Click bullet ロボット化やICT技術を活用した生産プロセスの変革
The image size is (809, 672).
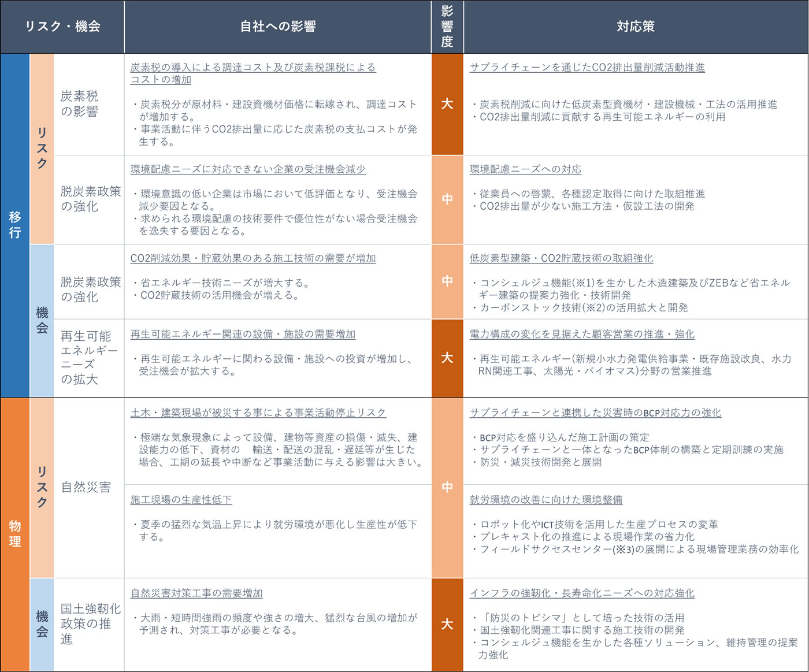click(594, 525)
